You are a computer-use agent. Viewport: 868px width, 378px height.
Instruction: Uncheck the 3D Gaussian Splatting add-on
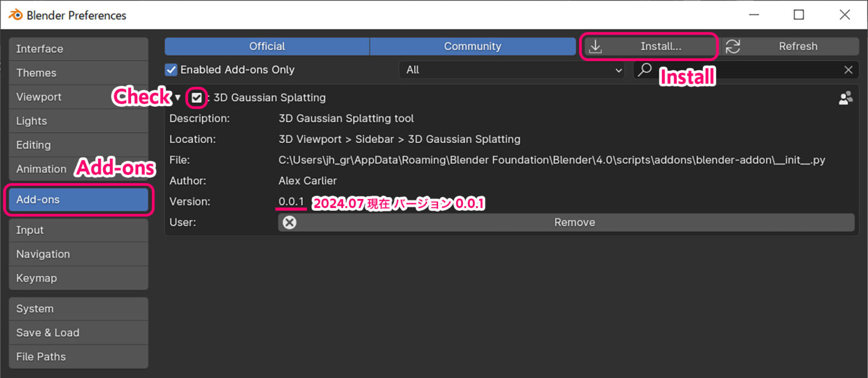pyautogui.click(x=196, y=98)
